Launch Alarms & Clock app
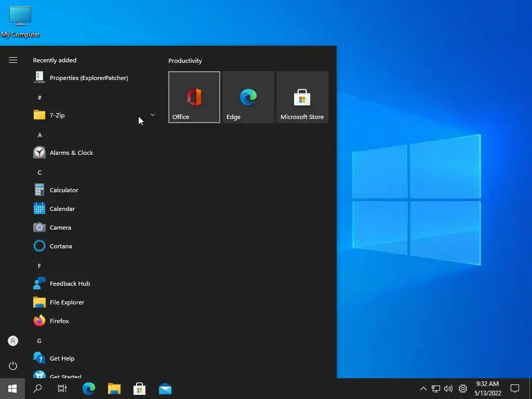Image resolution: width=532 pixels, height=399 pixels. 95,153
